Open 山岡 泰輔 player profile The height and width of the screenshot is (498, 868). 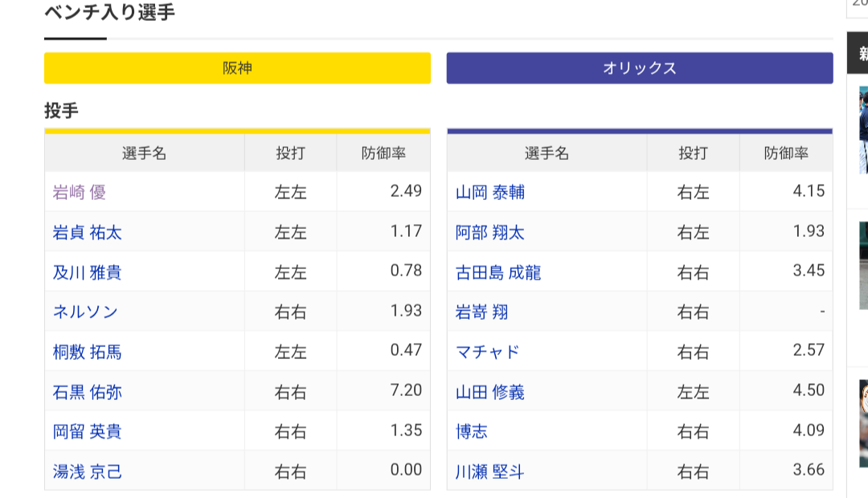click(x=489, y=192)
